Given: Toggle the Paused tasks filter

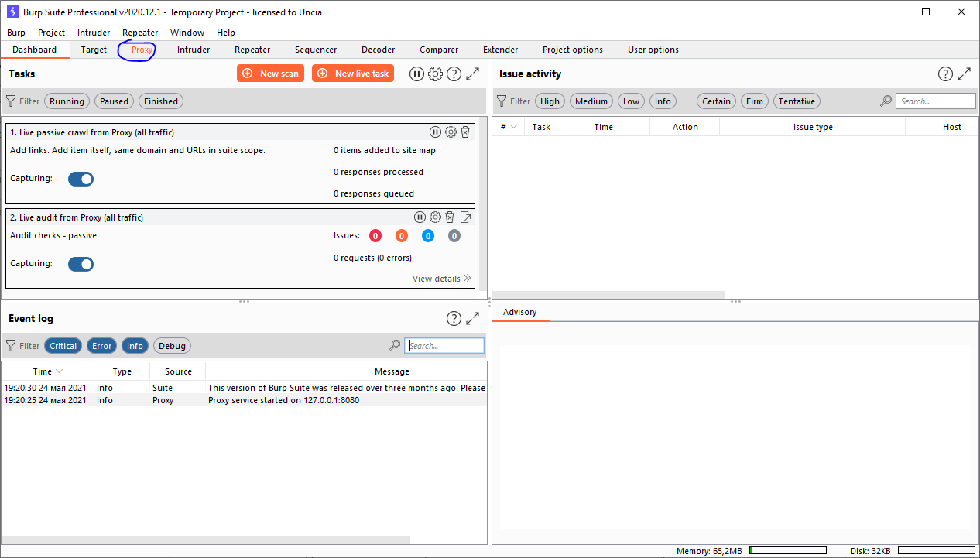Looking at the screenshot, I should click(x=114, y=101).
